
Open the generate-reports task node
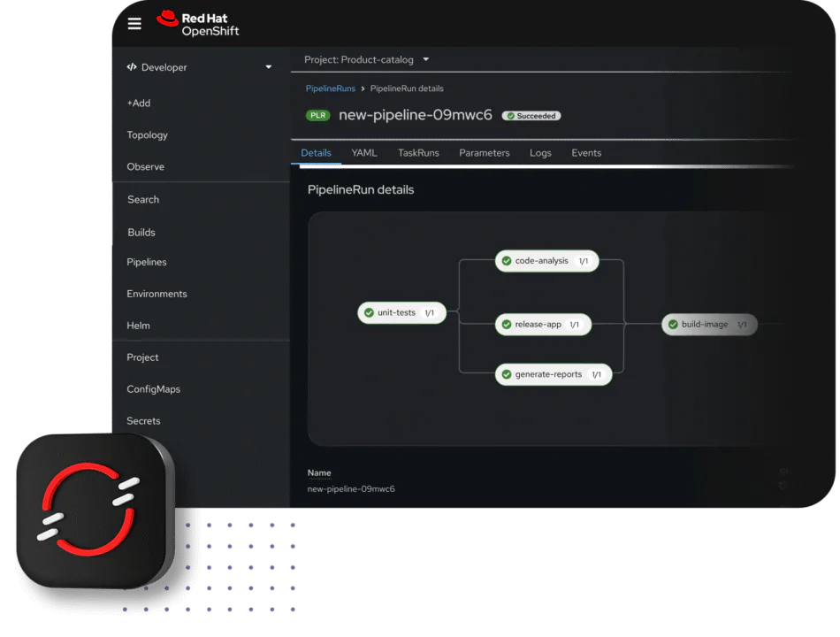(553, 374)
